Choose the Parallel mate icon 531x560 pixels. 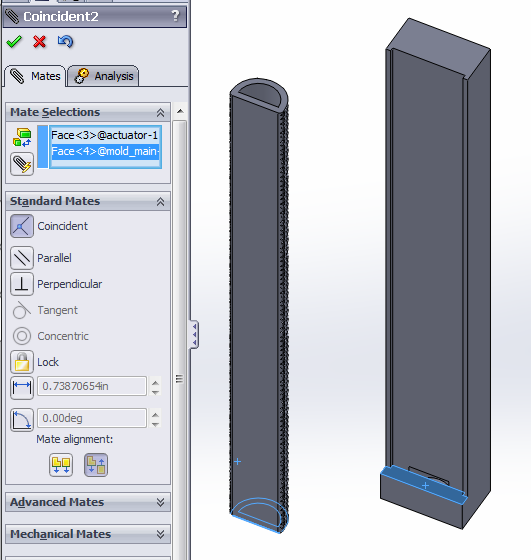pos(22,258)
